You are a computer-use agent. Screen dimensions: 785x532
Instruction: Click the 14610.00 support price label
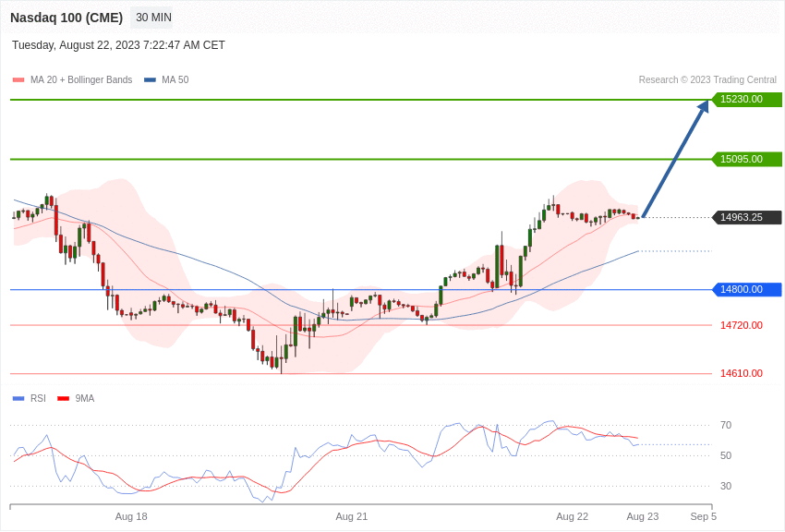(742, 373)
